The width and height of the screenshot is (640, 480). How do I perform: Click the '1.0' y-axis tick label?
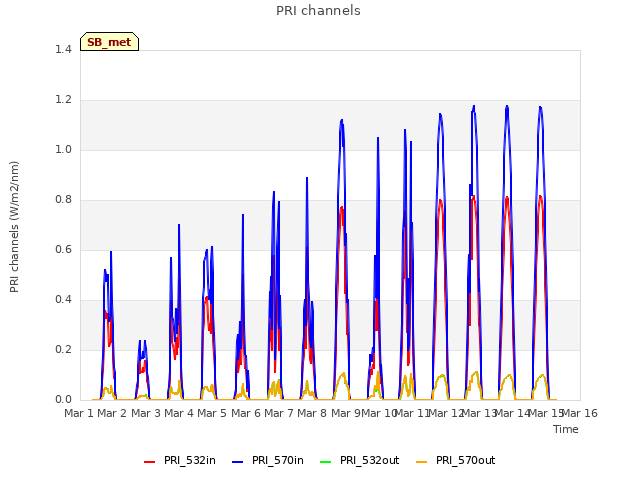(63, 149)
